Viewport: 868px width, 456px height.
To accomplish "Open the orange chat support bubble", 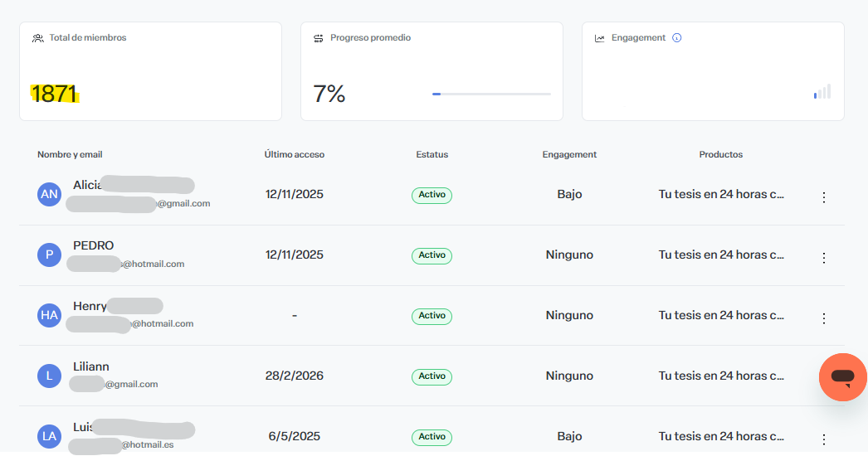I will pyautogui.click(x=842, y=377).
